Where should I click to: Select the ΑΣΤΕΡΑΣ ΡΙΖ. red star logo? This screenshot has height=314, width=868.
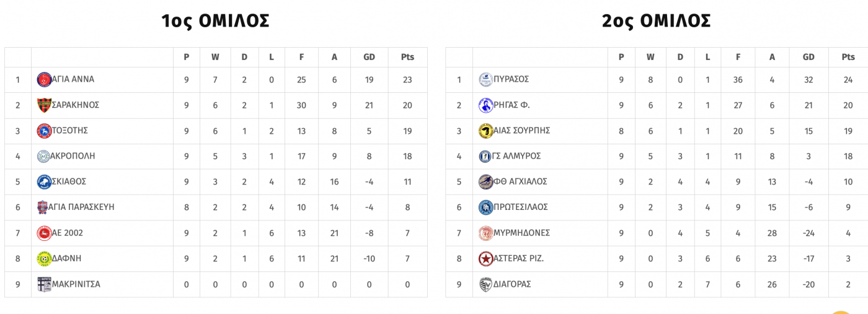[x=485, y=258]
